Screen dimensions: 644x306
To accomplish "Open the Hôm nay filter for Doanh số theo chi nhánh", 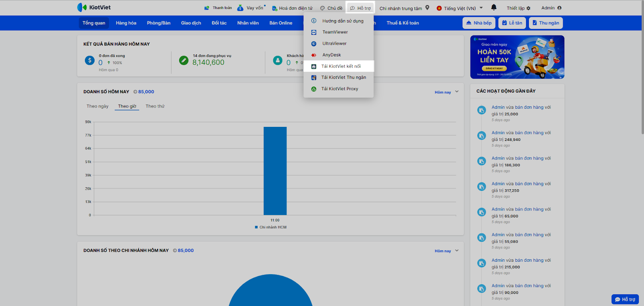I will coord(446,251).
